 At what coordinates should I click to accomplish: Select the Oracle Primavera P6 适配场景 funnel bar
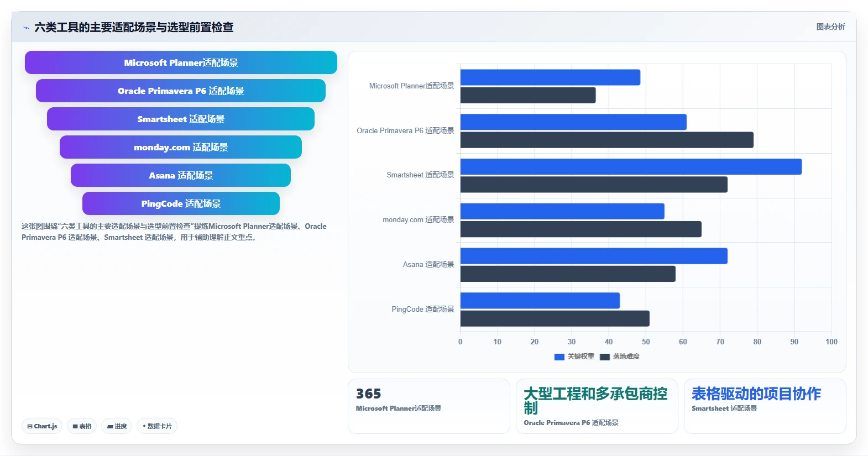click(x=181, y=91)
